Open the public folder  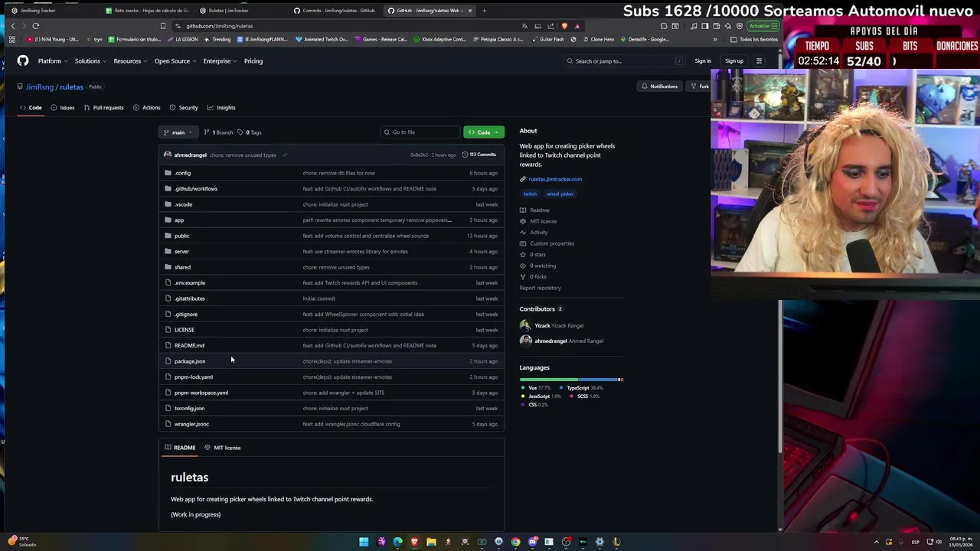pos(181,236)
